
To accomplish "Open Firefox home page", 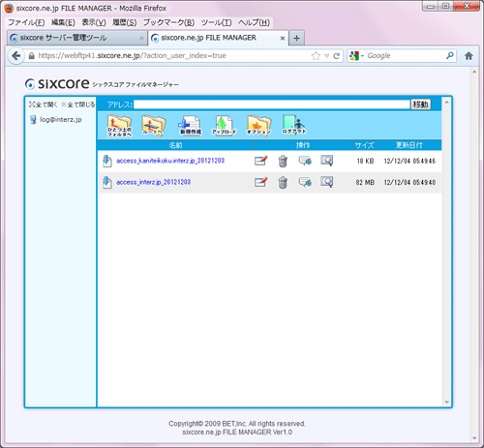I will click(469, 56).
